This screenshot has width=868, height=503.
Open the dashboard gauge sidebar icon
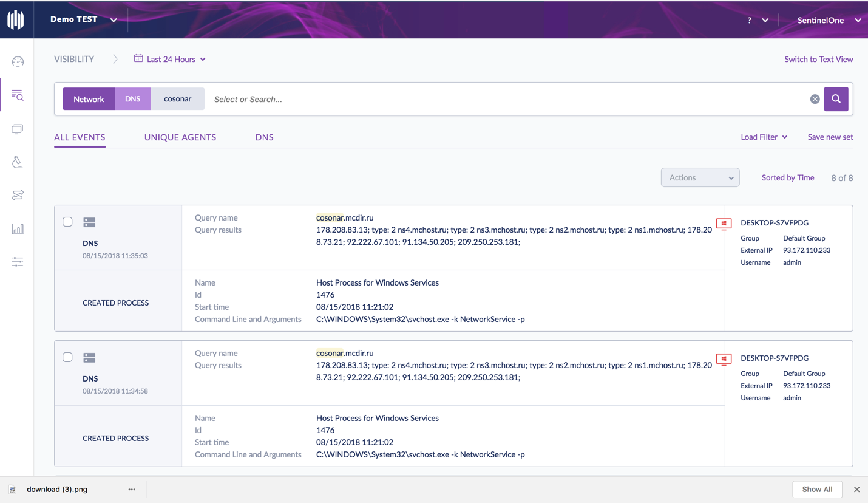[18, 61]
